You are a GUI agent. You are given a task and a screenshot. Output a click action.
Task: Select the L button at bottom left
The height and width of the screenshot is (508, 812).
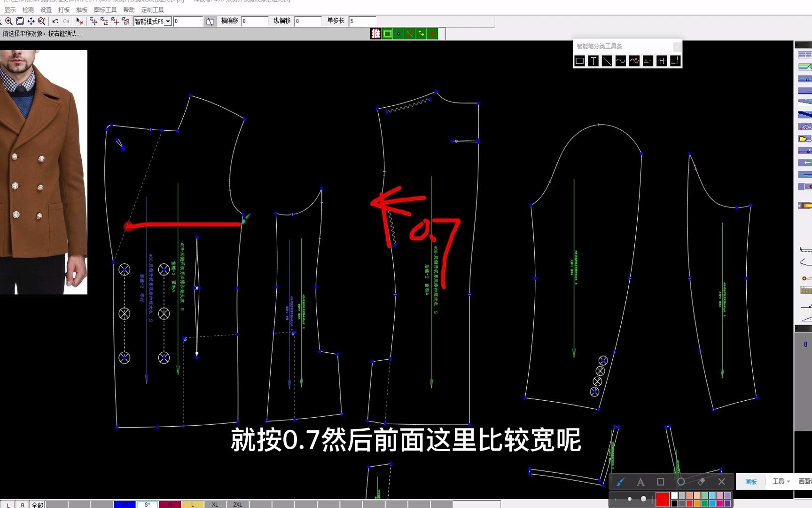pos(8,505)
